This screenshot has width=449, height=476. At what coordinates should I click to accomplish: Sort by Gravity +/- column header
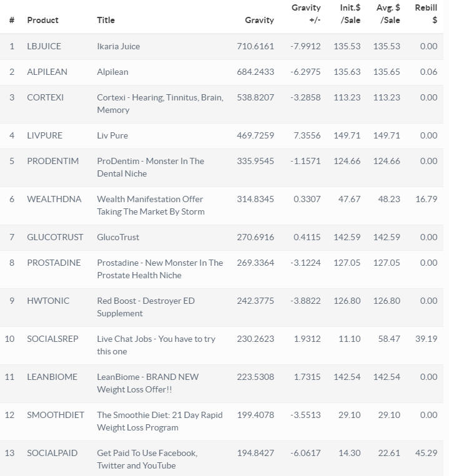pos(306,14)
